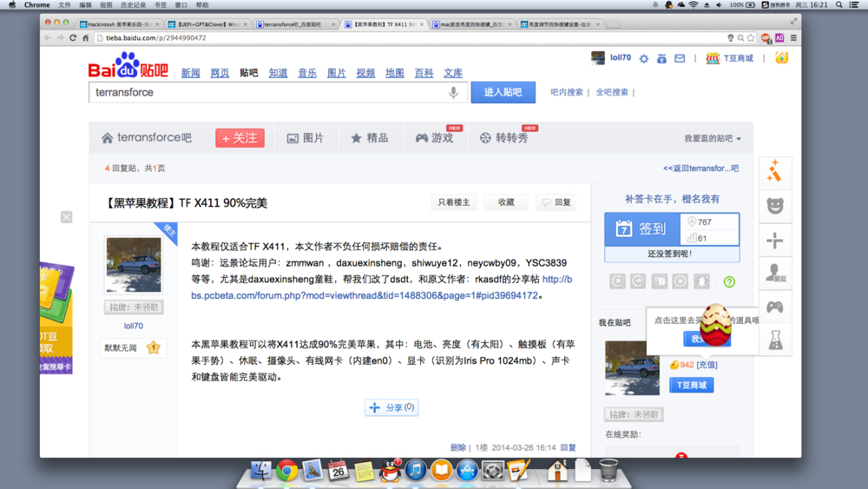Click the gamepad sidebar icon

pyautogui.click(x=775, y=307)
